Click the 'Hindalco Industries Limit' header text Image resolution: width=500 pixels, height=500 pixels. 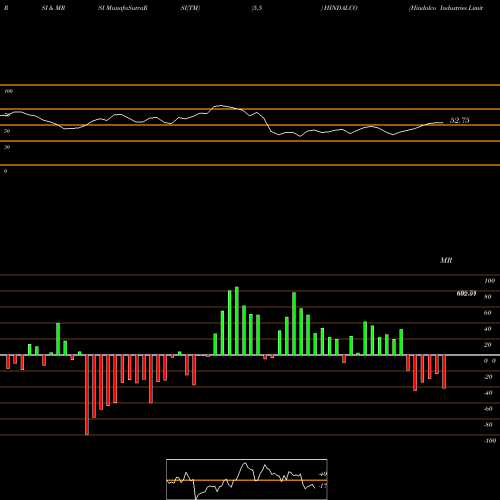pyautogui.click(x=447, y=8)
